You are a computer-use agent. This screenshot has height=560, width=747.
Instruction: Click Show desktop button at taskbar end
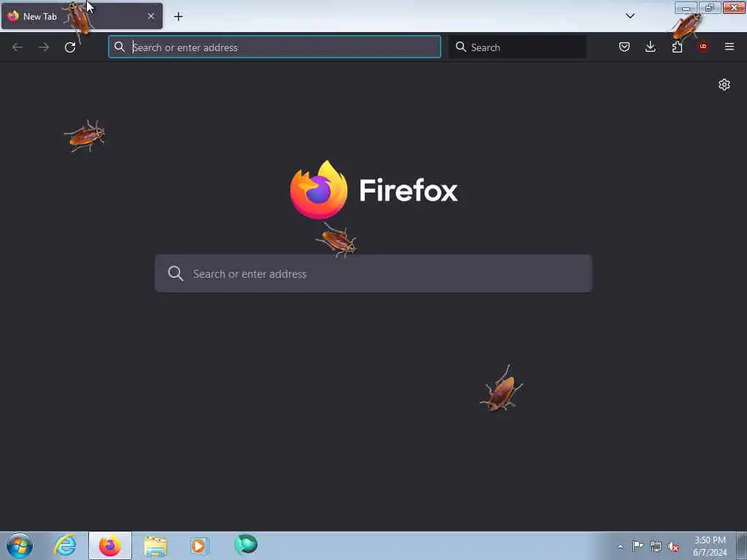742,545
